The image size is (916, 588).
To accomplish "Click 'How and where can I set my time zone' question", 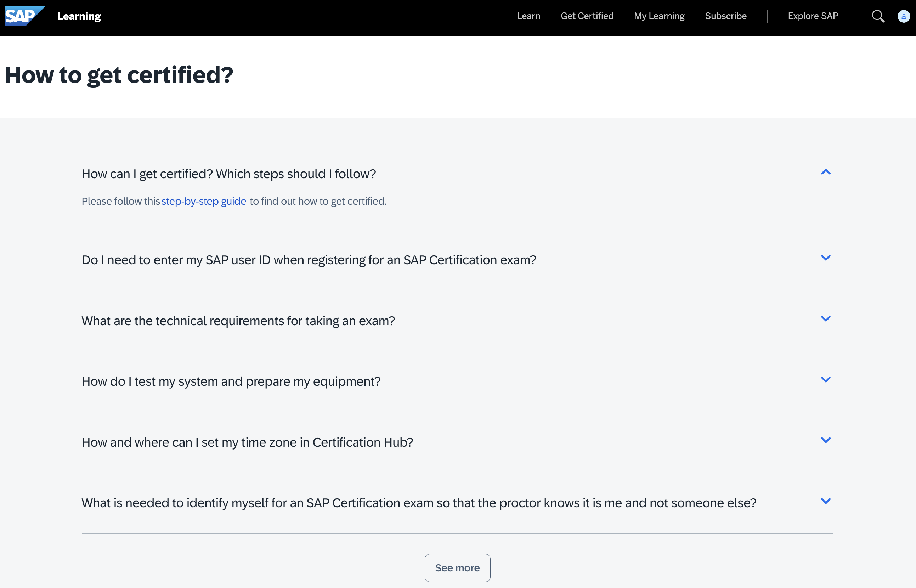I will pyautogui.click(x=247, y=442).
